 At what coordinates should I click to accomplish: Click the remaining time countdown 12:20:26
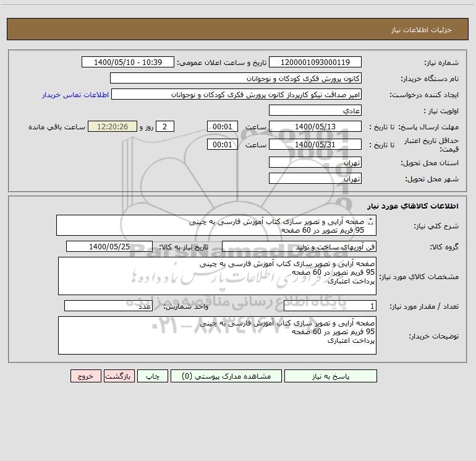[113, 126]
